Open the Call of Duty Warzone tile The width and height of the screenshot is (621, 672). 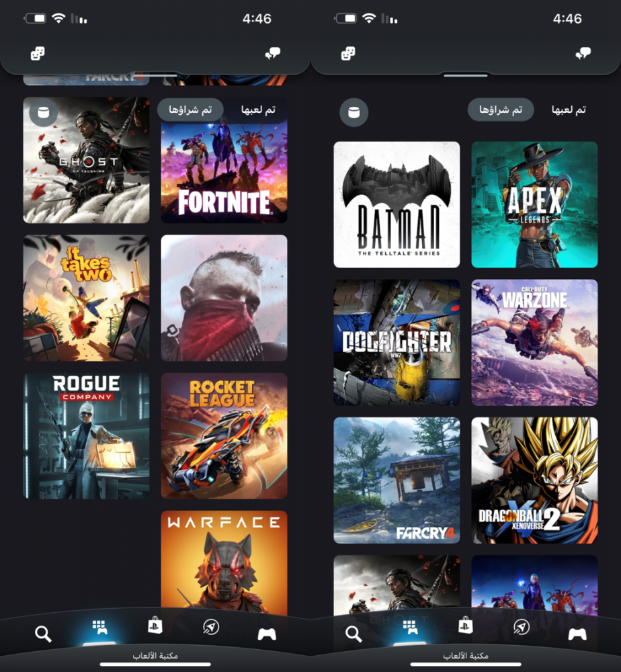coord(534,343)
